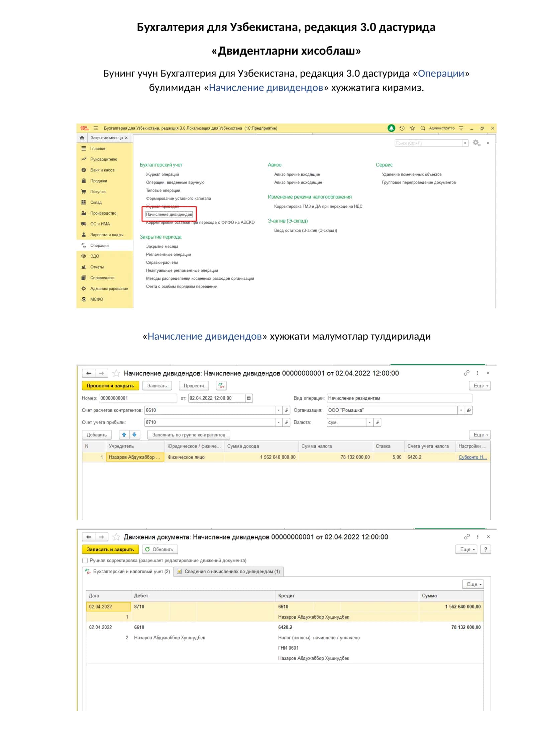Open ООО "Ромашка" organization card icon

(x=469, y=410)
